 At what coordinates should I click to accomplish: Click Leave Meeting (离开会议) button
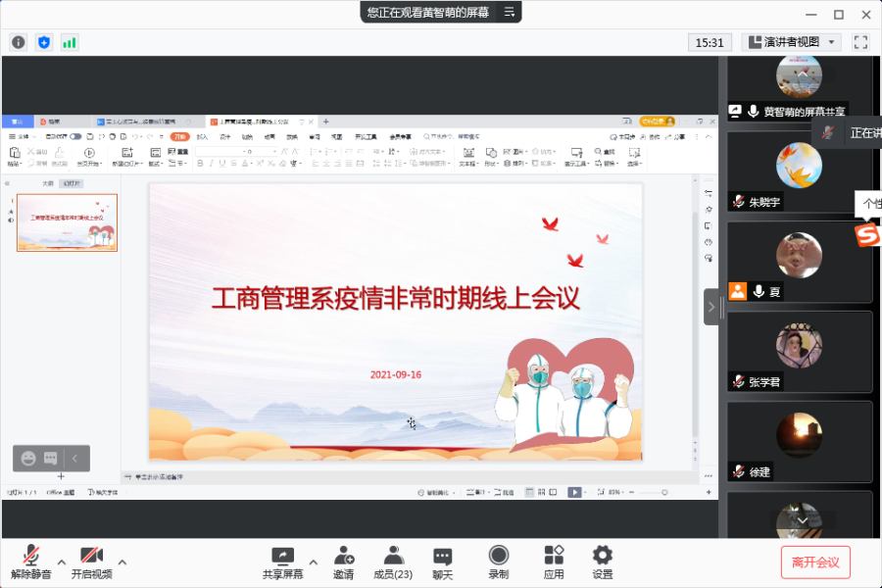click(815, 563)
